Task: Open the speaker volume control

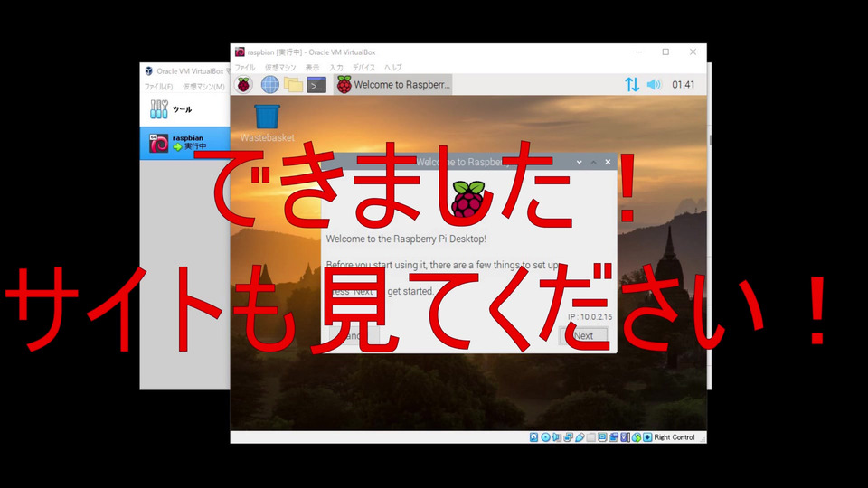Action: click(654, 85)
